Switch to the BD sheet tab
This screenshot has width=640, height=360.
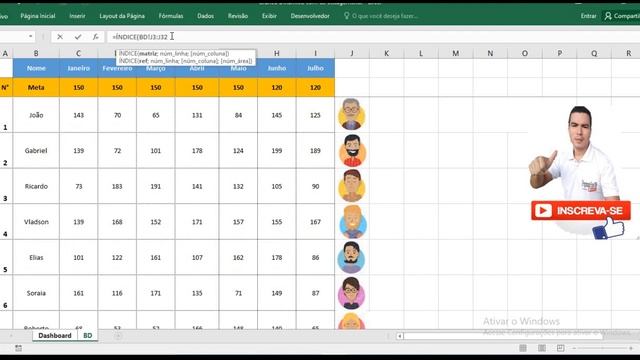(87, 336)
